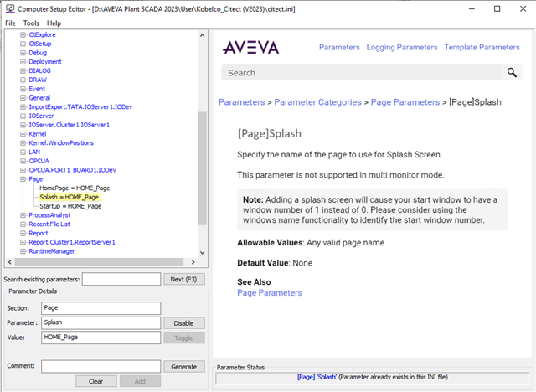The width and height of the screenshot is (536, 392).
Task: Select the Recent File List section
Action: tap(49, 224)
